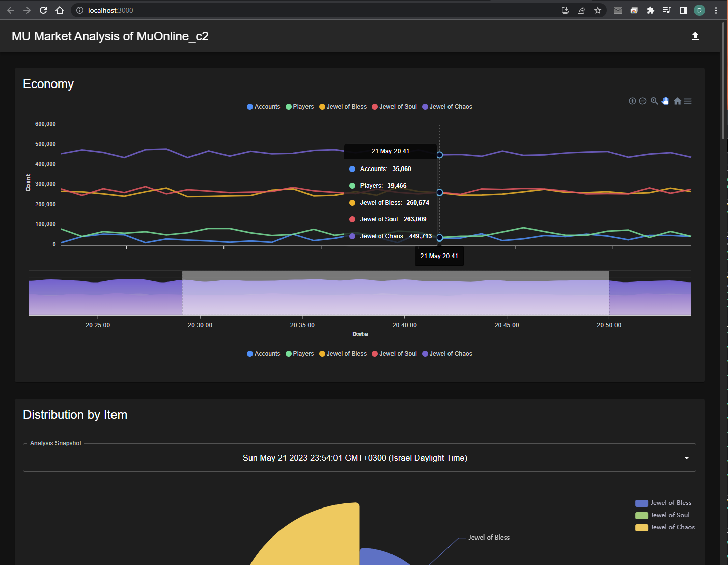This screenshot has height=565, width=728.
Task: Zoom out on the Economy chart
Action: click(x=642, y=101)
